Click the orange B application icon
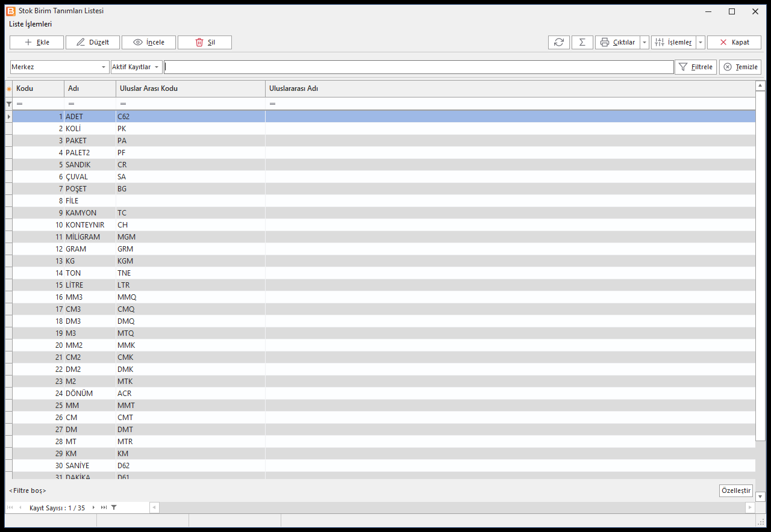Image resolution: width=771 pixels, height=532 pixels. click(10, 11)
